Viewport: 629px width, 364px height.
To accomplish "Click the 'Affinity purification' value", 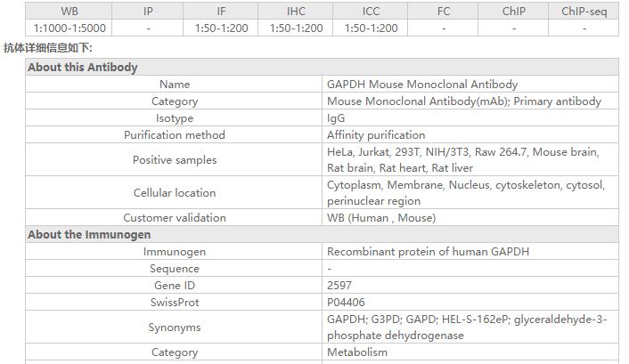I will 376,135.
